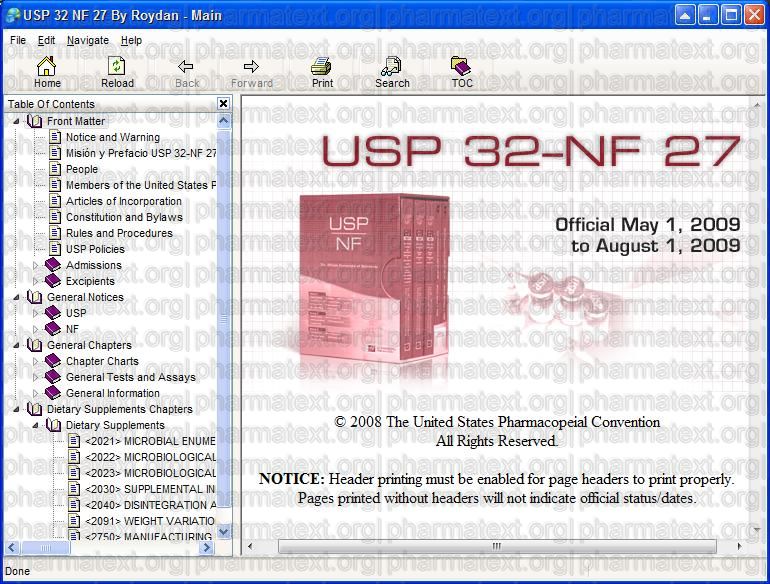
Task: Click the TOC horizontal scrollbar thumb
Action: 45,547
